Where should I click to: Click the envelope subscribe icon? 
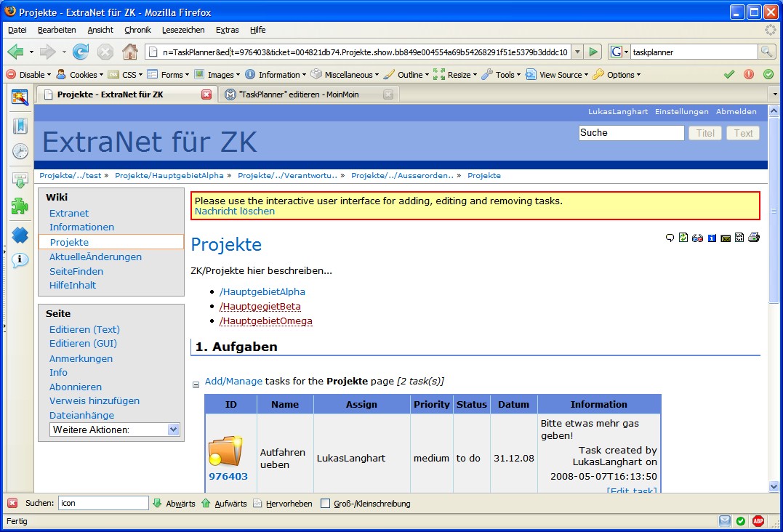point(726,238)
